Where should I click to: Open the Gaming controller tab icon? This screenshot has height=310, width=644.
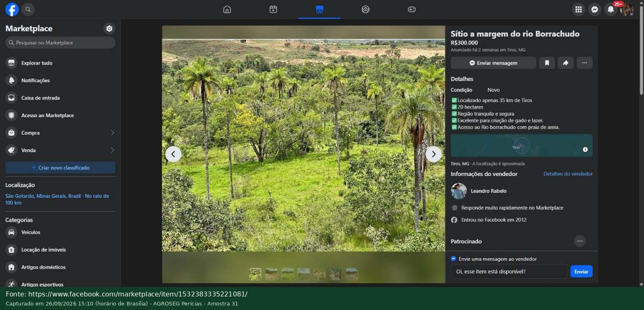coord(412,9)
